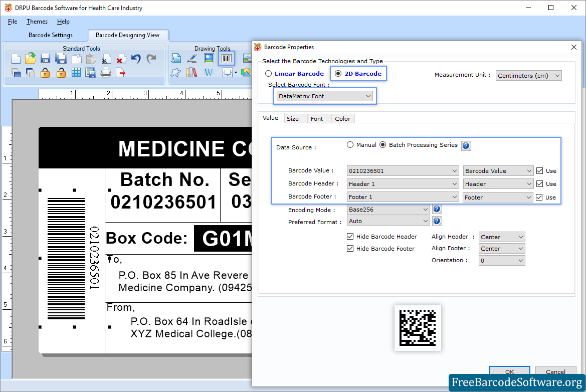The image size is (586, 392).
Task: Click the DataMatrix barcode preview image
Action: 418,328
